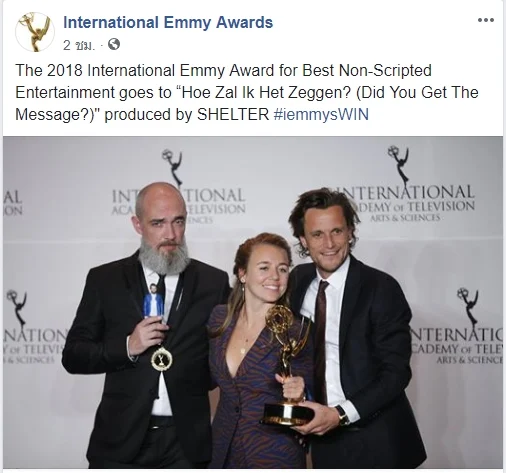Open the three-dot post options menu

coord(486,20)
